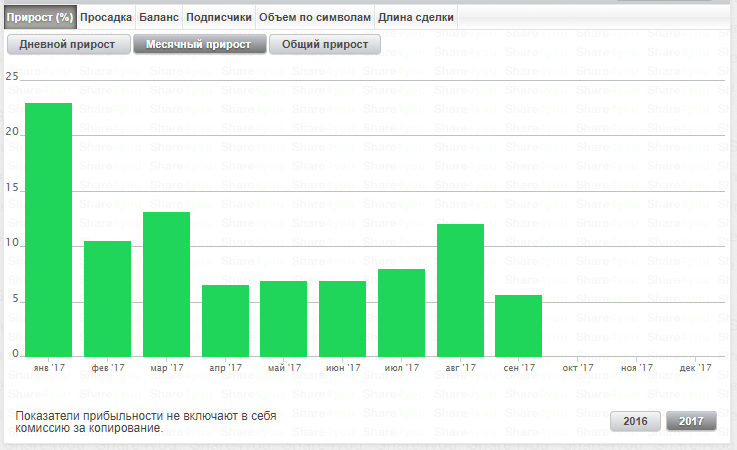The height and width of the screenshot is (450, 737).
Task: Select the июл '17 bar
Action: pyautogui.click(x=401, y=312)
